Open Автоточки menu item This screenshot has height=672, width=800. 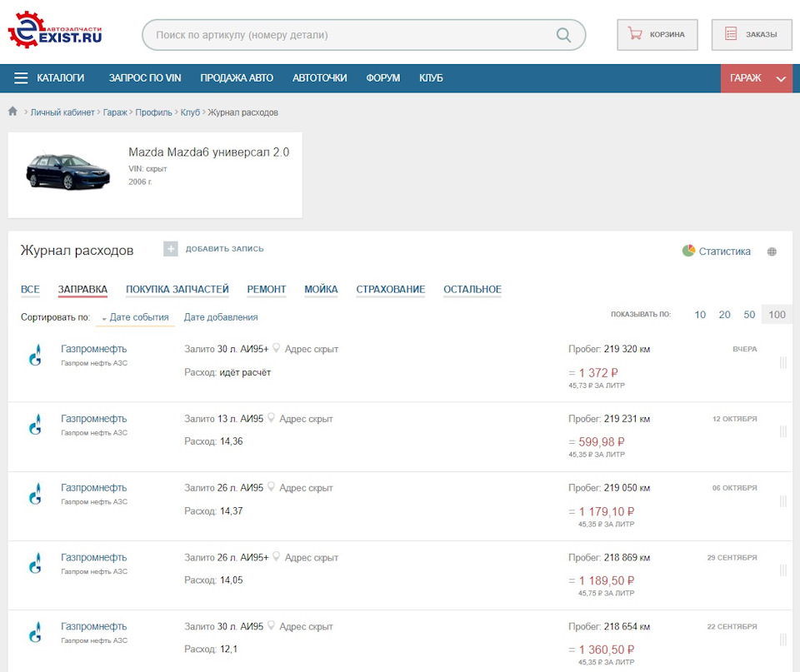click(x=319, y=78)
